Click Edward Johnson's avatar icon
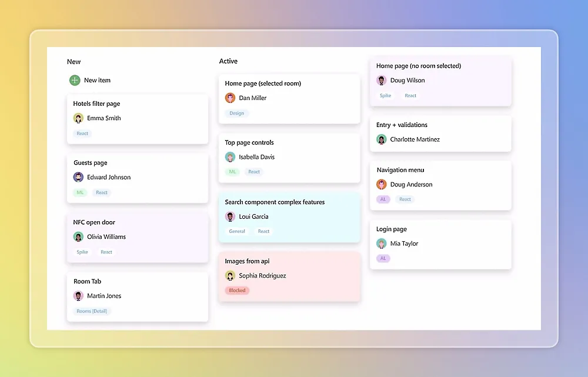588x377 pixels. tap(78, 177)
